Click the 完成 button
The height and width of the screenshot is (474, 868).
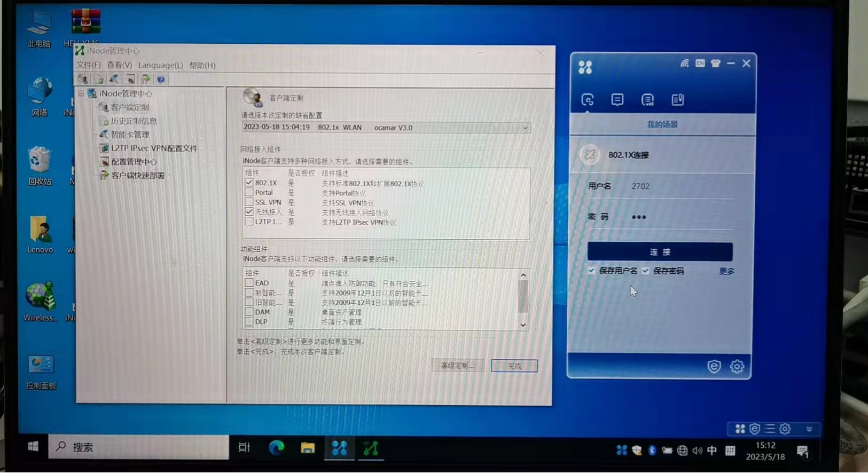click(514, 366)
